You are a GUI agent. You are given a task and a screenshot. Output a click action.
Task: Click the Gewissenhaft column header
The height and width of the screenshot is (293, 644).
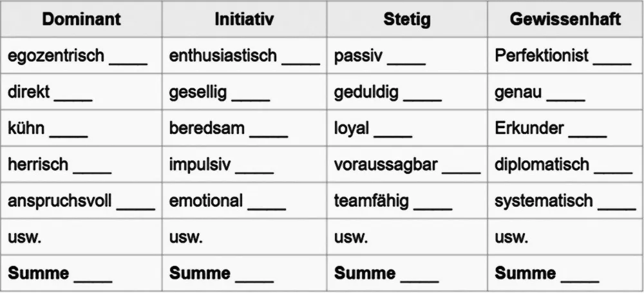point(565,19)
